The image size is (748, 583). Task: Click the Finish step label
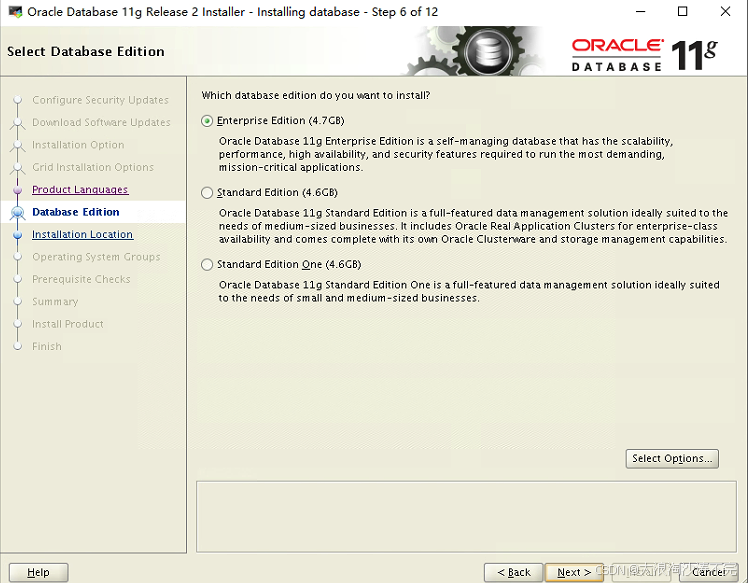(x=47, y=346)
